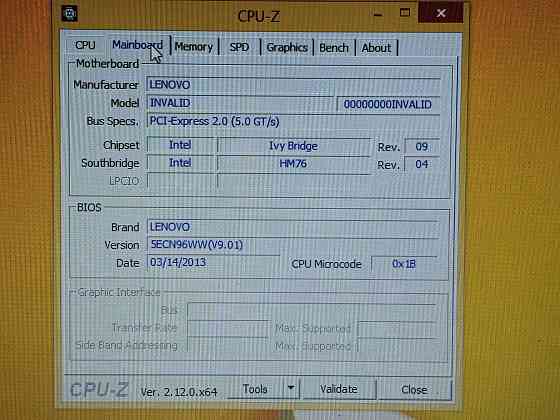Minimize the CPU-Z window
The width and height of the screenshot is (560, 420).
[378, 15]
